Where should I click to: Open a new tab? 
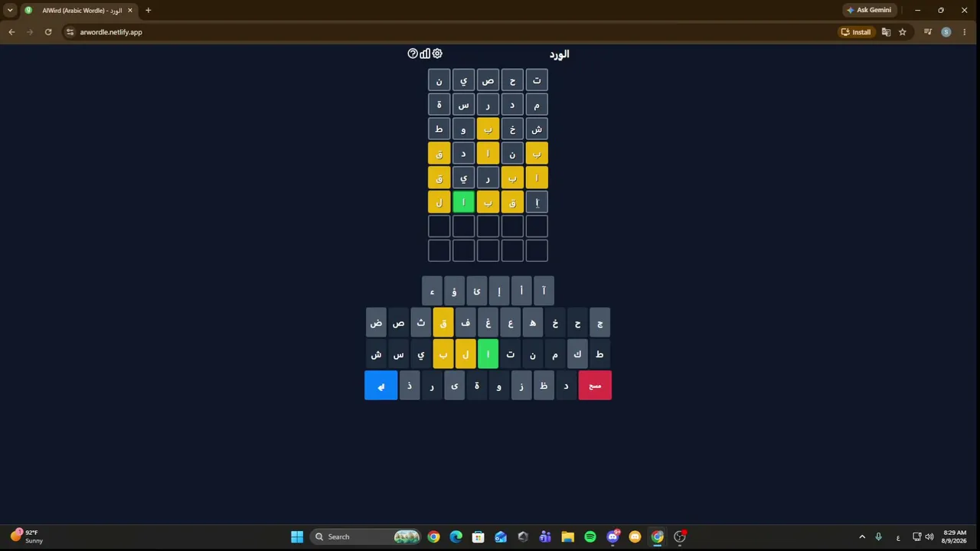(148, 10)
